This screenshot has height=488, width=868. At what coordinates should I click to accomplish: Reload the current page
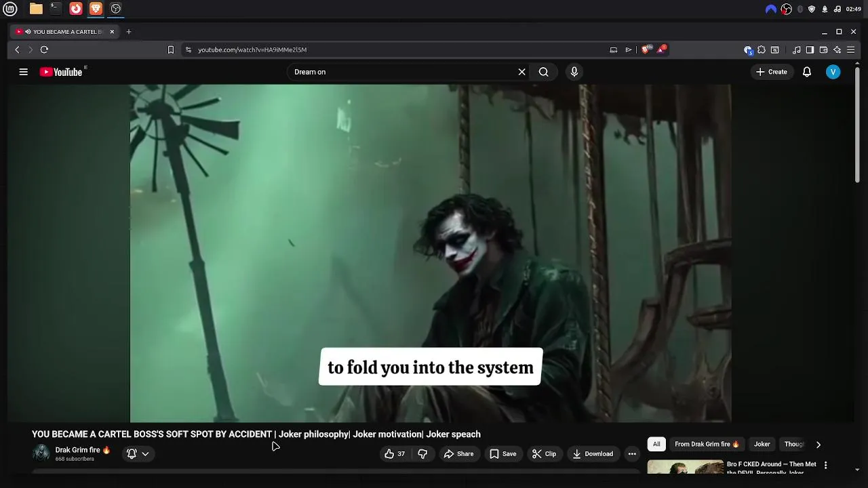pos(44,49)
